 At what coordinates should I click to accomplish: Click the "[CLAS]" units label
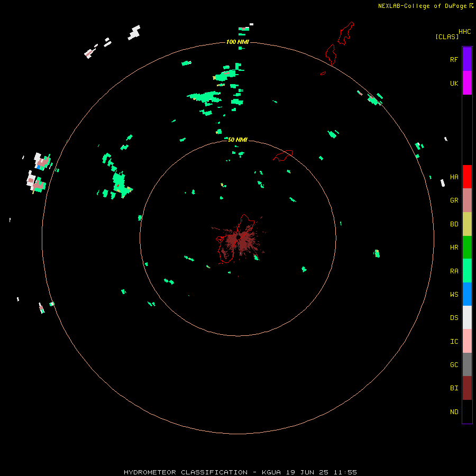[x=447, y=36]
